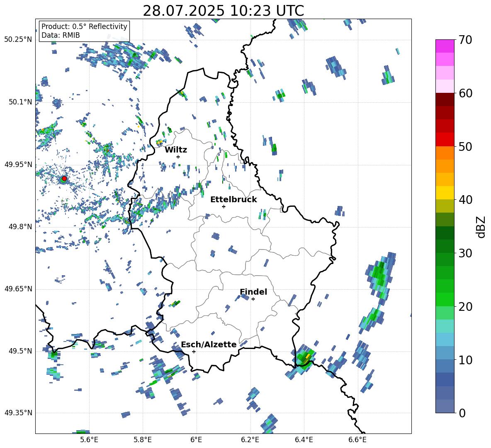This screenshot has width=491, height=448.
Task: Click the red radar site marker dot
Action: pyautogui.click(x=64, y=178)
